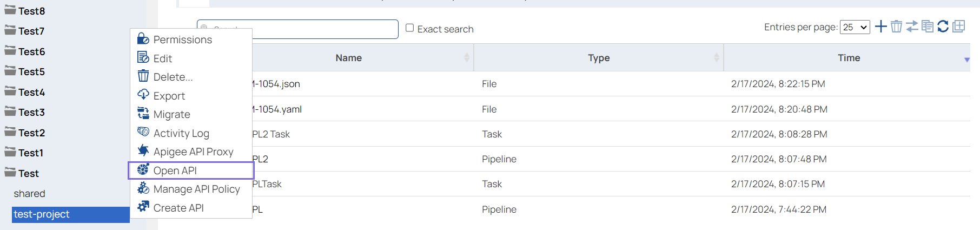Image resolution: width=980 pixels, height=230 pixels.
Task: Click Manage API Policy menu entry
Action: (x=196, y=189)
